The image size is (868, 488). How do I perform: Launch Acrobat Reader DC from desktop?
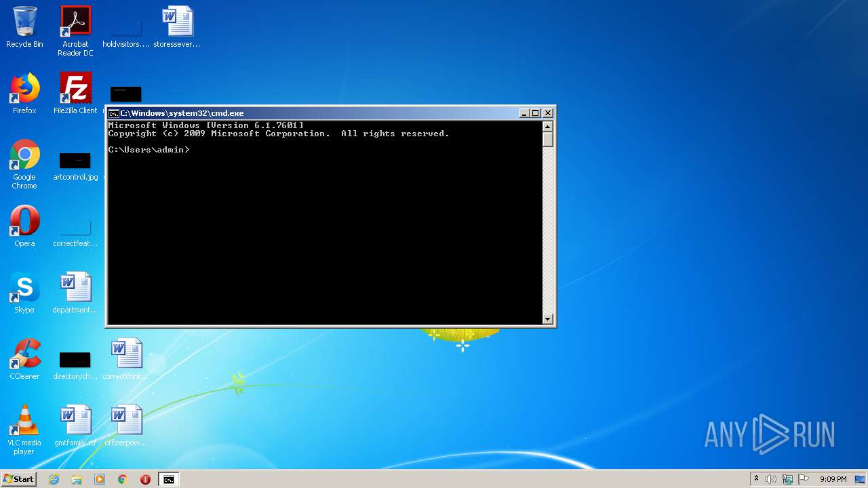[75, 31]
